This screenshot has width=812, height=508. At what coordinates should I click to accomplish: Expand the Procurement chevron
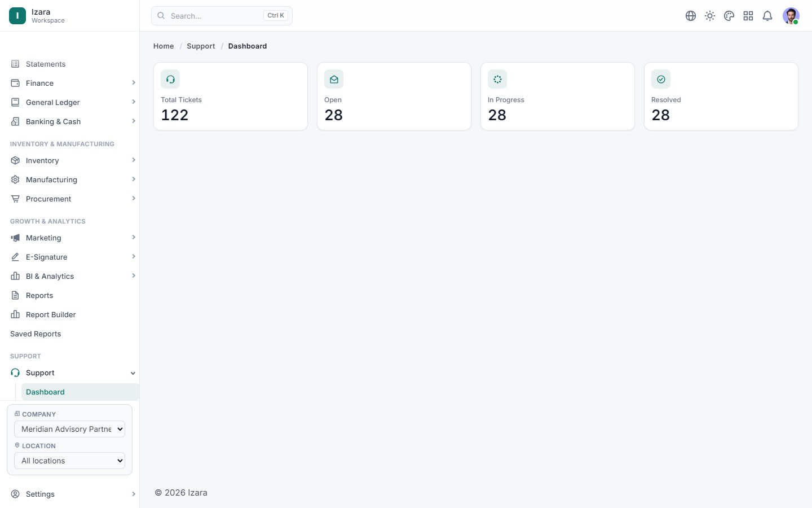(134, 199)
